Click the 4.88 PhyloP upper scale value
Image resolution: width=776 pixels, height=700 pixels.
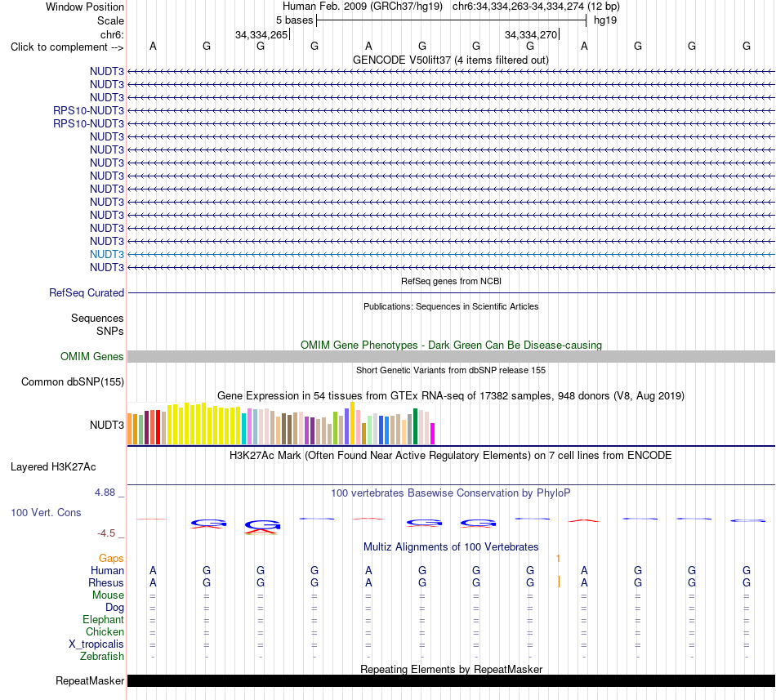pos(105,493)
